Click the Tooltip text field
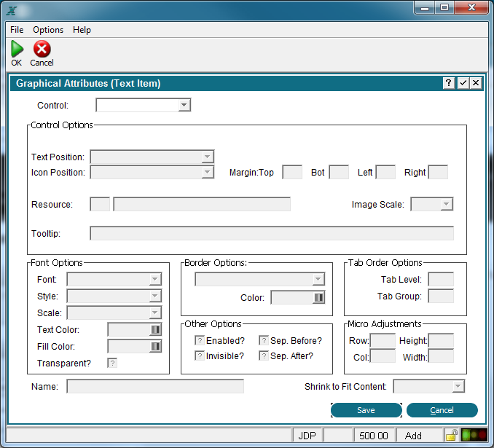The height and width of the screenshot is (448, 494). click(272, 233)
